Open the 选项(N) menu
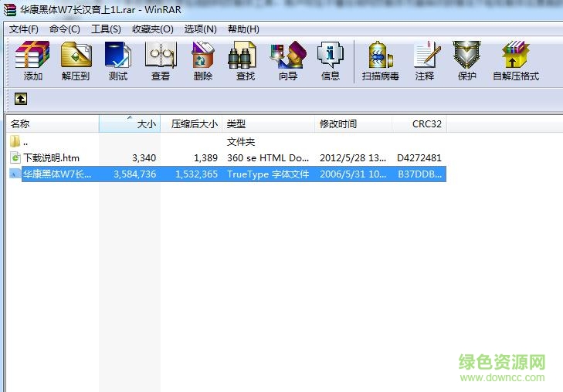Image resolution: width=563 pixels, height=392 pixels. (x=200, y=29)
